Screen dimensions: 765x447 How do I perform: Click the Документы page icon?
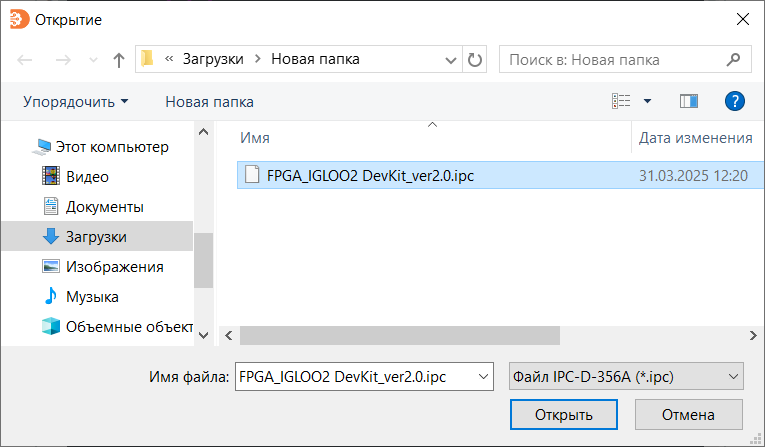click(51, 206)
